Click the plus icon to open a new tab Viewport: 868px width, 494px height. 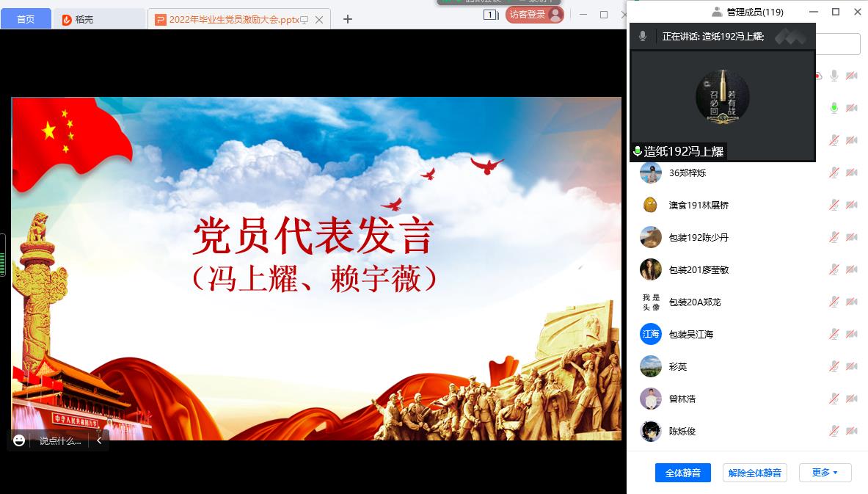(347, 20)
